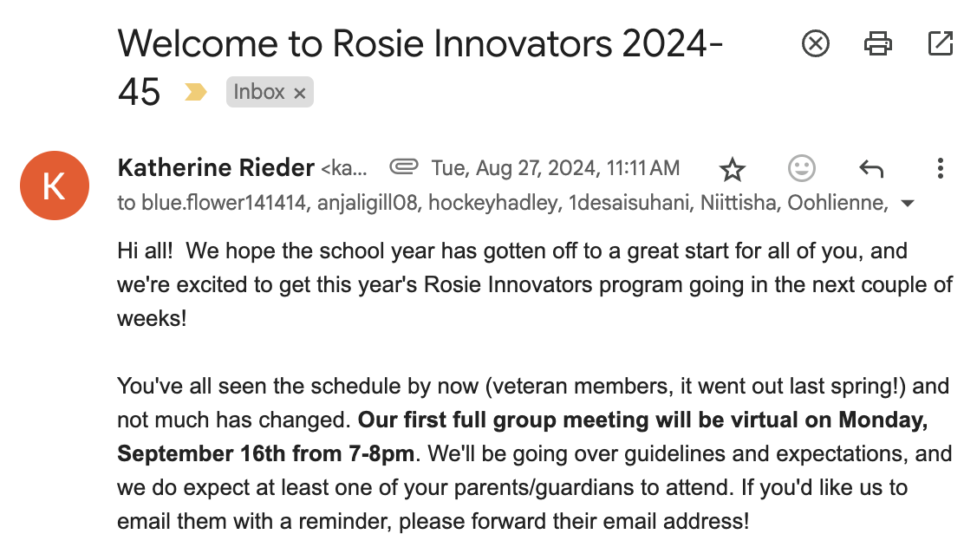
Task: Star the Katherine Rieder message
Action: coord(733,168)
